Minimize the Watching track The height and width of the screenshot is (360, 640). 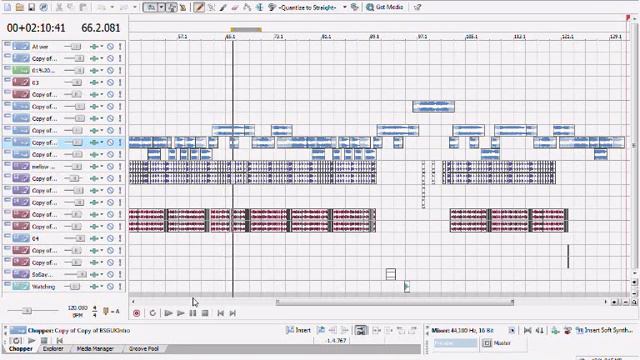[7, 284]
